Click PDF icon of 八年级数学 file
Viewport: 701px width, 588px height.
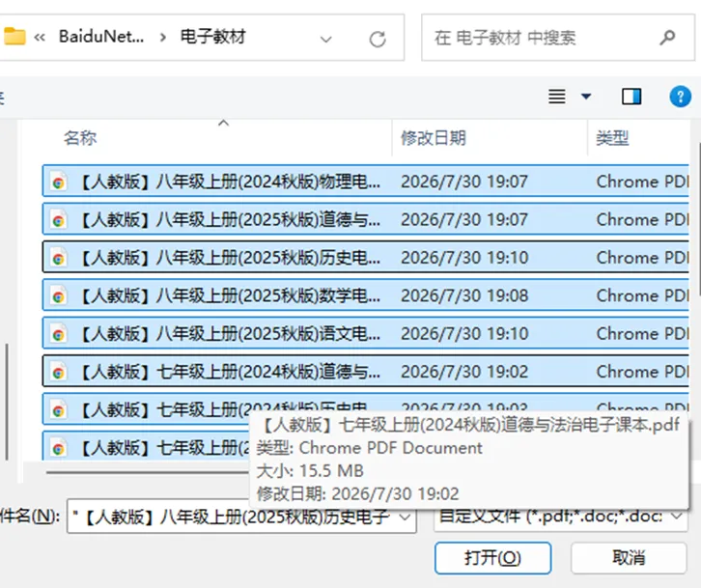click(x=58, y=295)
